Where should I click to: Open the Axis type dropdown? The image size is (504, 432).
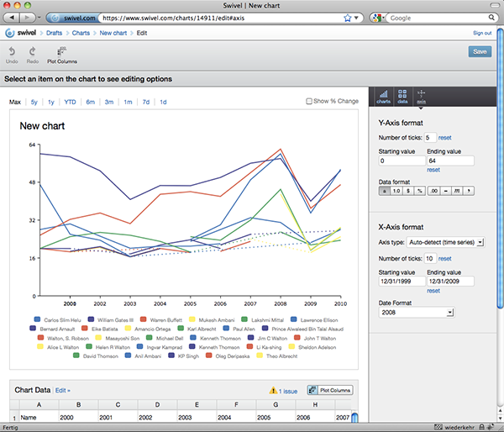tap(445, 242)
